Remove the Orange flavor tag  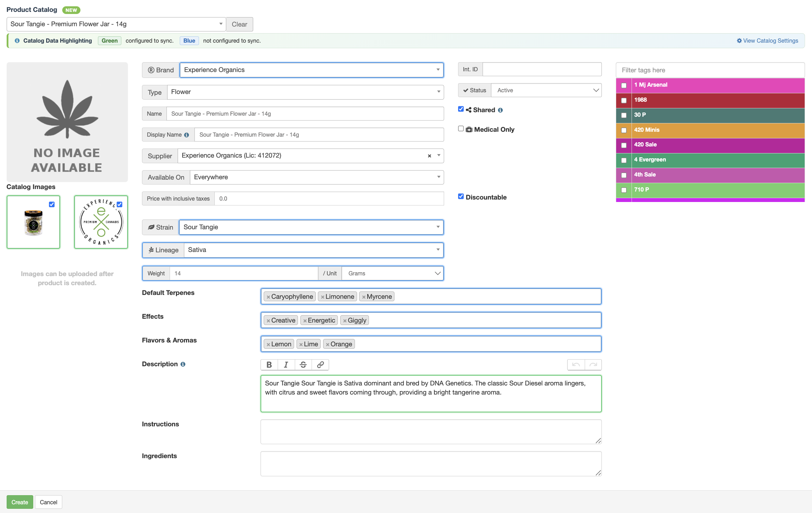tap(327, 344)
